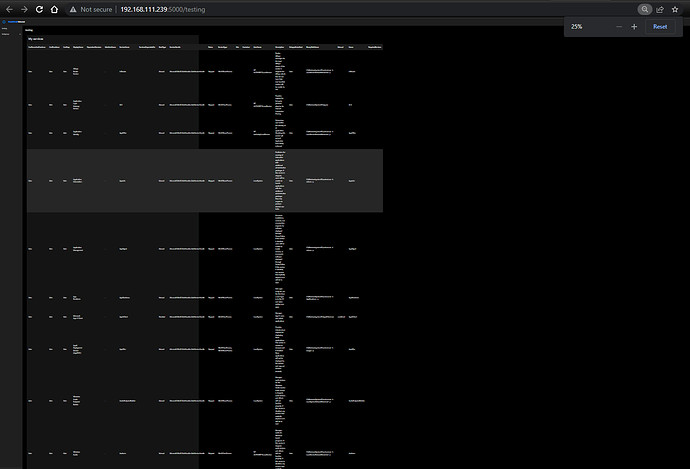Viewport: 690px width, 469px height.
Task: Expand the sidebar item with the chevron
Action: click(x=20, y=34)
